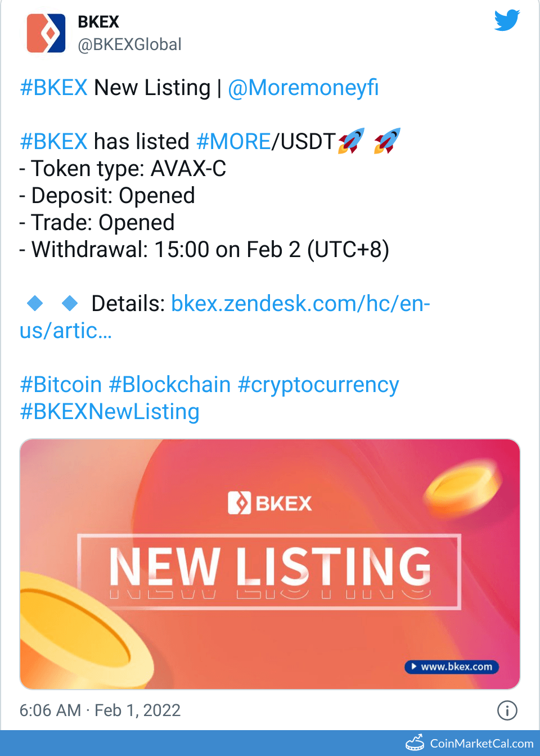The height and width of the screenshot is (756, 540).
Task: Click the first rocket emoji
Action: pyautogui.click(x=351, y=141)
